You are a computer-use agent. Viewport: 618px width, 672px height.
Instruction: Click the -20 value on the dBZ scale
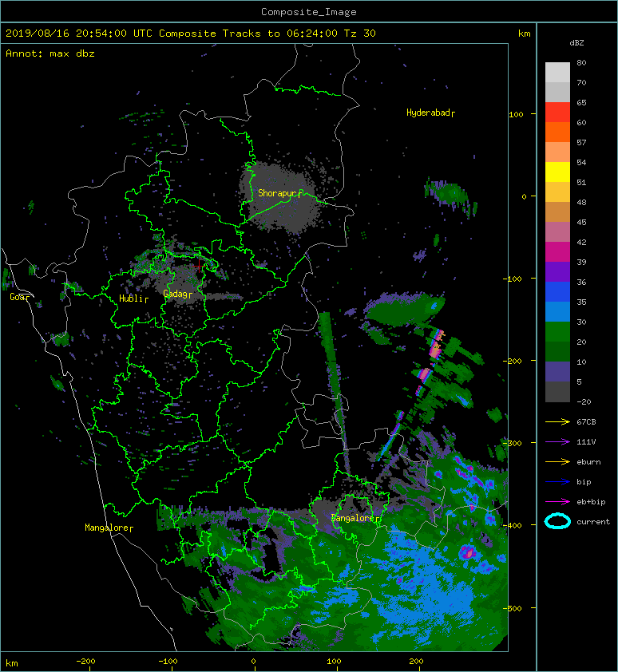(x=584, y=402)
